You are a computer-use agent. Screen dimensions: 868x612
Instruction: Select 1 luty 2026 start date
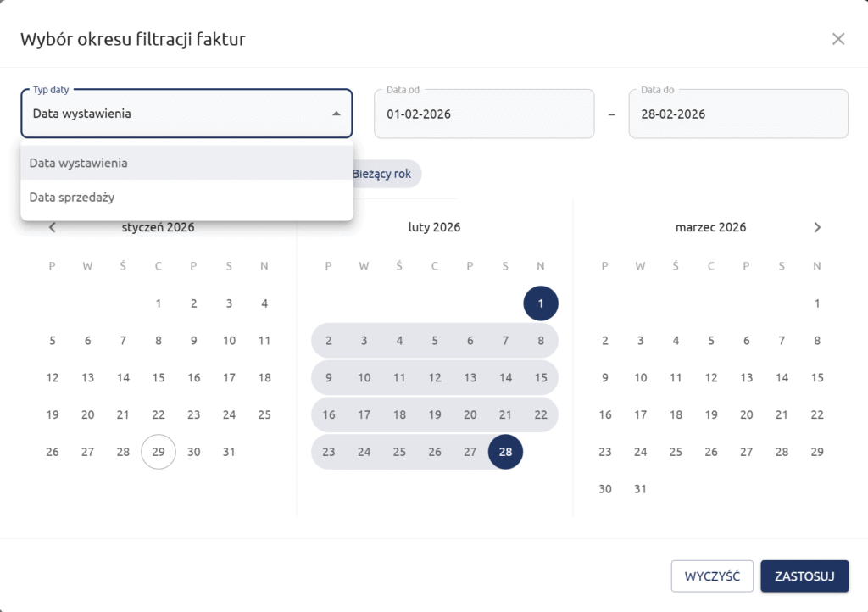point(541,303)
